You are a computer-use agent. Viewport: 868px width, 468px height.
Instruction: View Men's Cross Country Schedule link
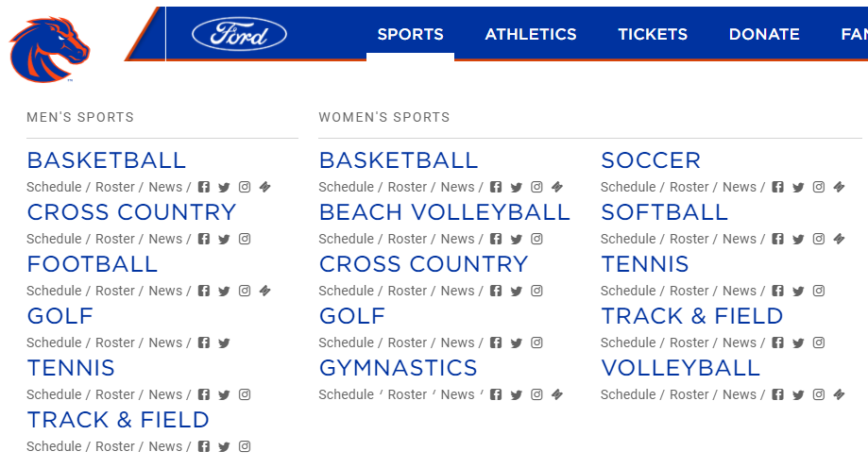[54, 239]
